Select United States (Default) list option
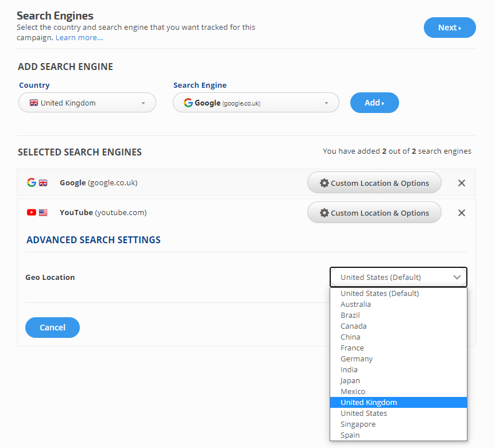Screen dimensions: 495x448 pos(380,294)
